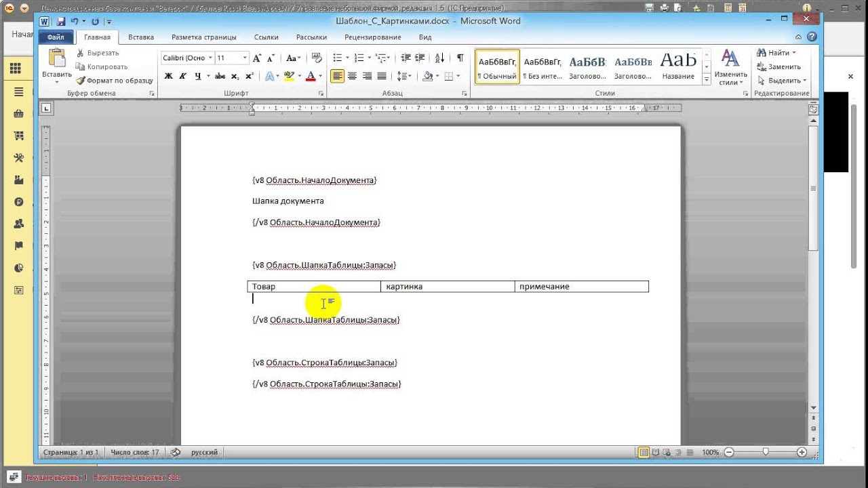This screenshot has height=488, width=868.
Task: Click the zoom in plus button
Action: [802, 452]
